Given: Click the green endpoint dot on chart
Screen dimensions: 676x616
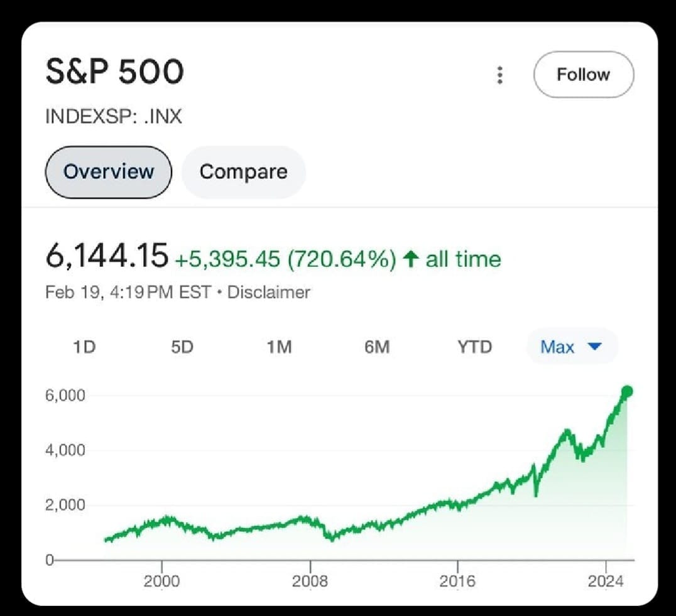Looking at the screenshot, I should [626, 392].
